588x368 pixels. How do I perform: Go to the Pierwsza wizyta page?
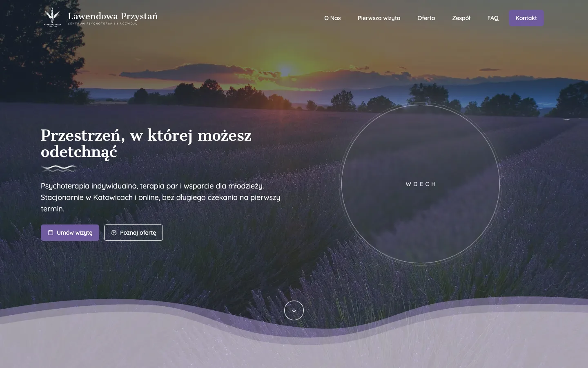tap(379, 18)
